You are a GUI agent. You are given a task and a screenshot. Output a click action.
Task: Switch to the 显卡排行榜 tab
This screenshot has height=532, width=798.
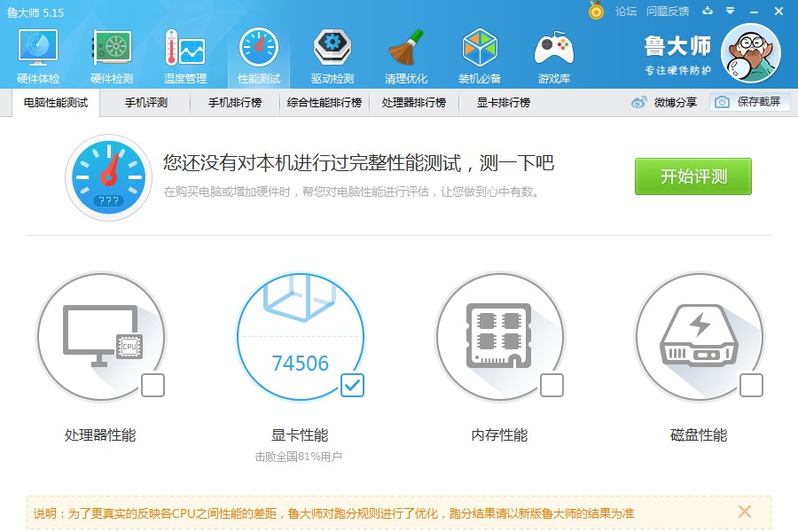coord(504,102)
